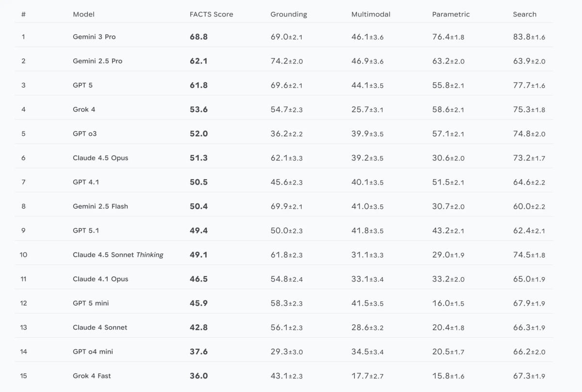Open Claude 4.5 Sonnet Thinking entry

click(118, 255)
